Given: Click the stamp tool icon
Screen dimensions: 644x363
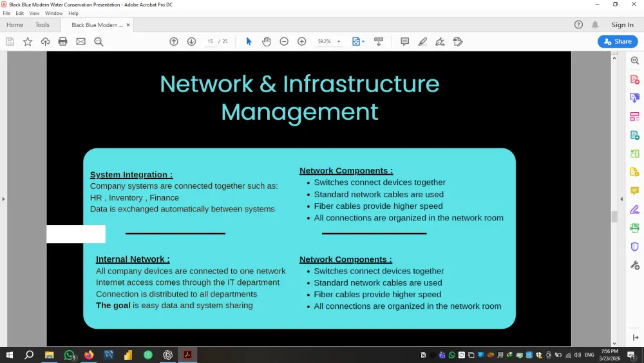Looking at the screenshot, I should tap(458, 41).
